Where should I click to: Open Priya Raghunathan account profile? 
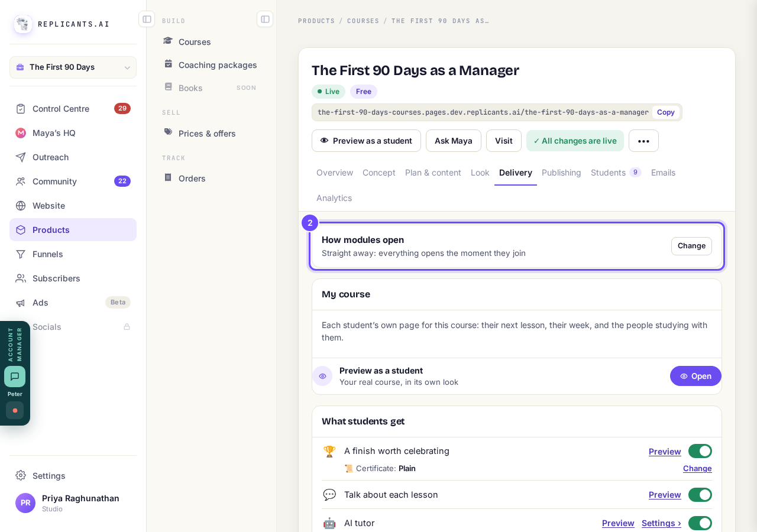73,503
